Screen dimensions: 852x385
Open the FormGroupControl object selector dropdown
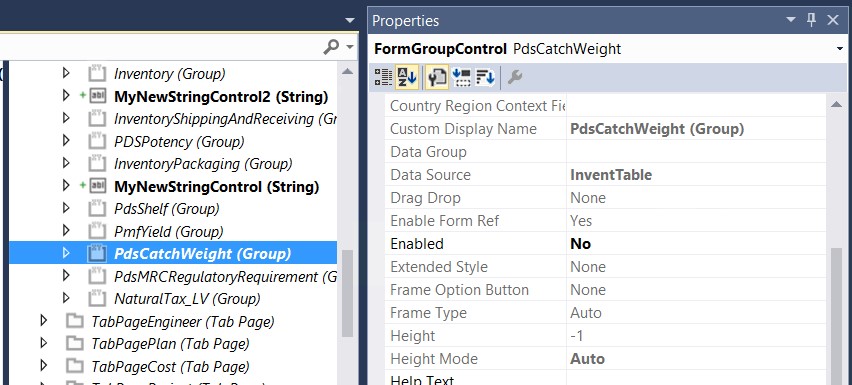pyautogui.click(x=840, y=50)
